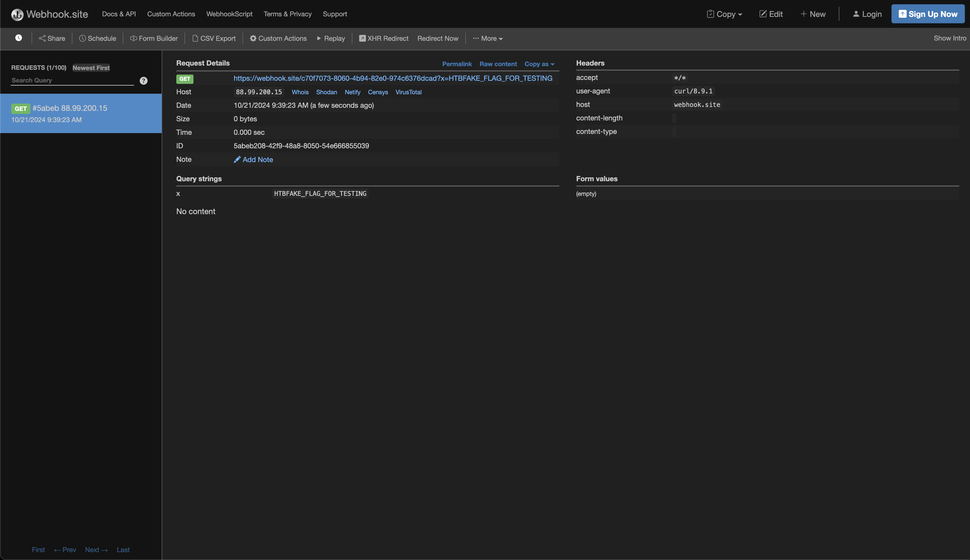This screenshot has width=970, height=560.
Task: Open Form Builder
Action: (154, 39)
